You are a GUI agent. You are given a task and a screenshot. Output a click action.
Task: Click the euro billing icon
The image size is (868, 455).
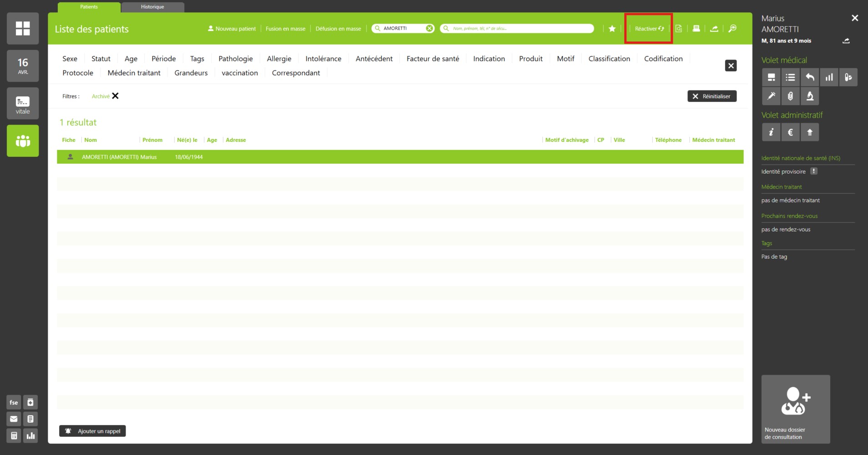[791, 132]
